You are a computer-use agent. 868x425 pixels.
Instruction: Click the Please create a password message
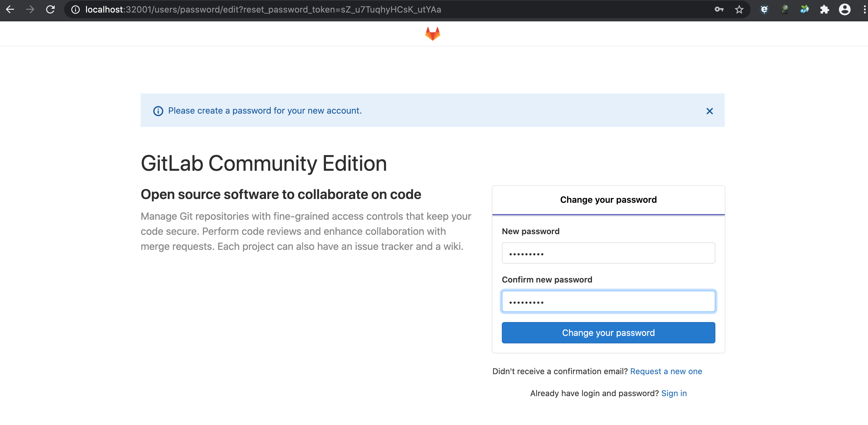pyautogui.click(x=264, y=110)
